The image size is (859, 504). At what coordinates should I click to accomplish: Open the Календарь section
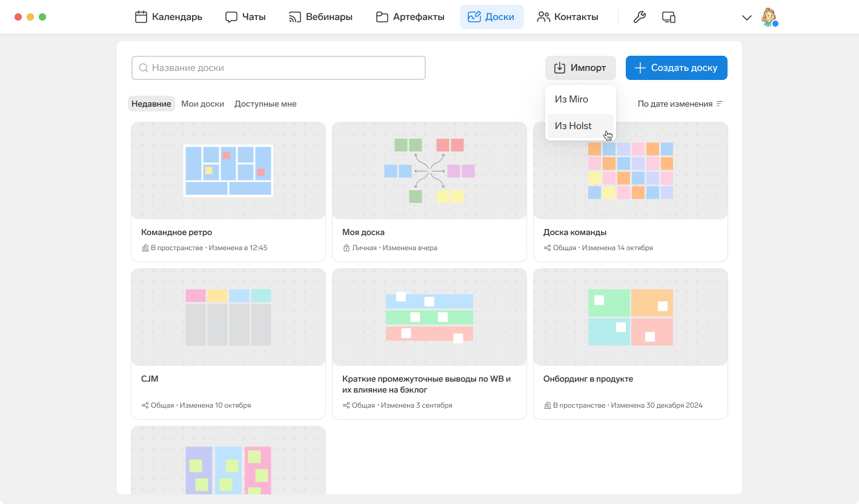click(168, 17)
